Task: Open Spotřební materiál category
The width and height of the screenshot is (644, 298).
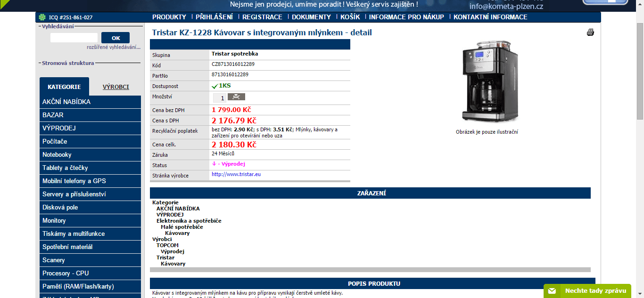Action: (x=90, y=247)
